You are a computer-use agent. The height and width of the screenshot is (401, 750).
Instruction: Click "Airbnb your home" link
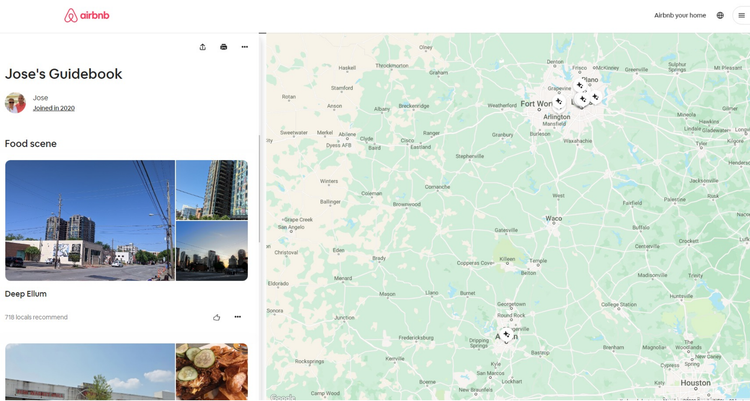(x=680, y=15)
